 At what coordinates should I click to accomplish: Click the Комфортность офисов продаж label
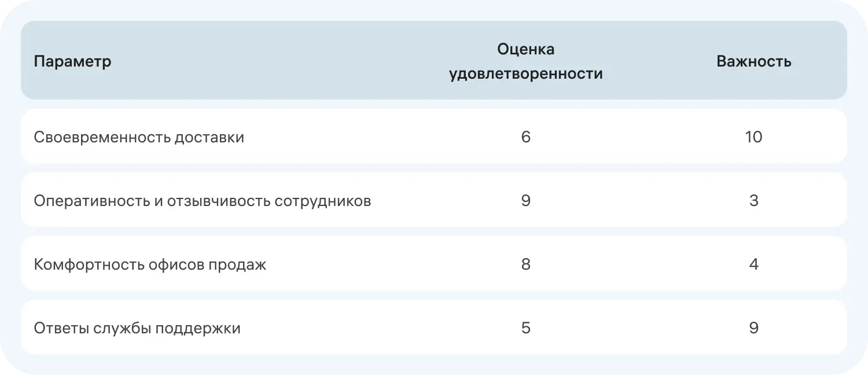pos(150,264)
